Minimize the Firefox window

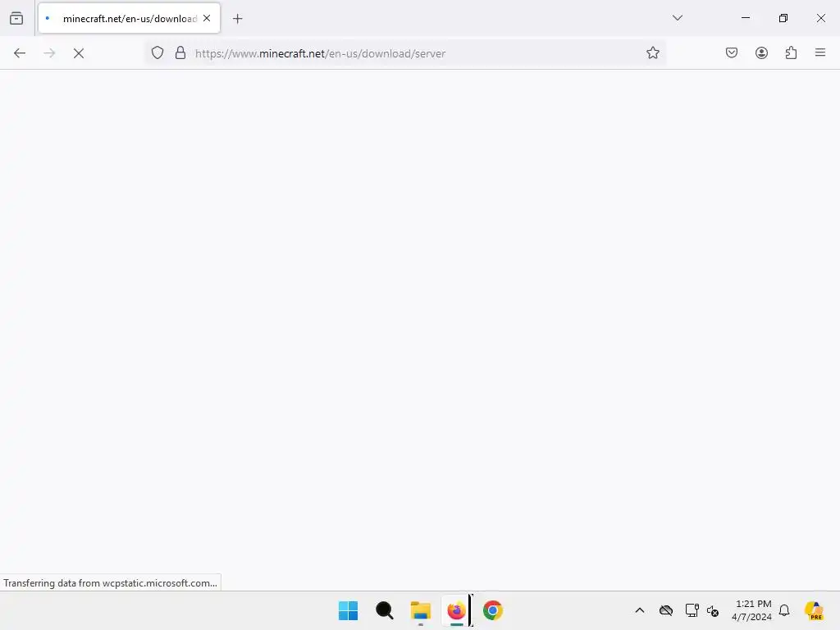point(745,18)
